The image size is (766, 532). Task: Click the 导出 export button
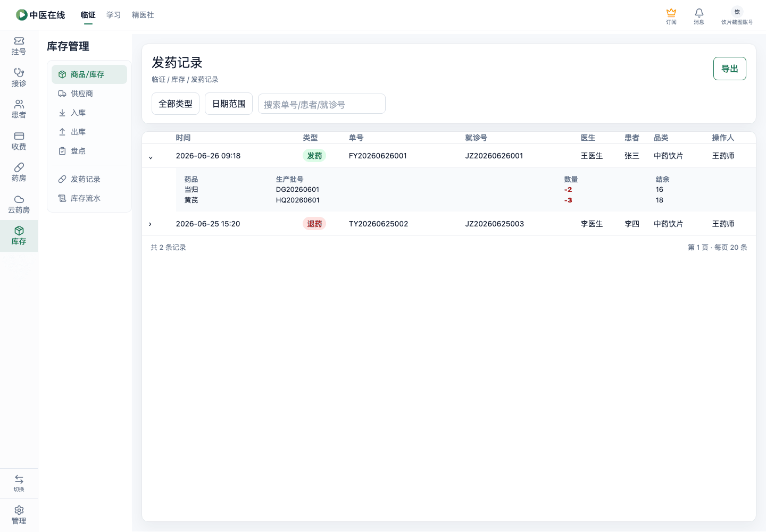click(730, 69)
